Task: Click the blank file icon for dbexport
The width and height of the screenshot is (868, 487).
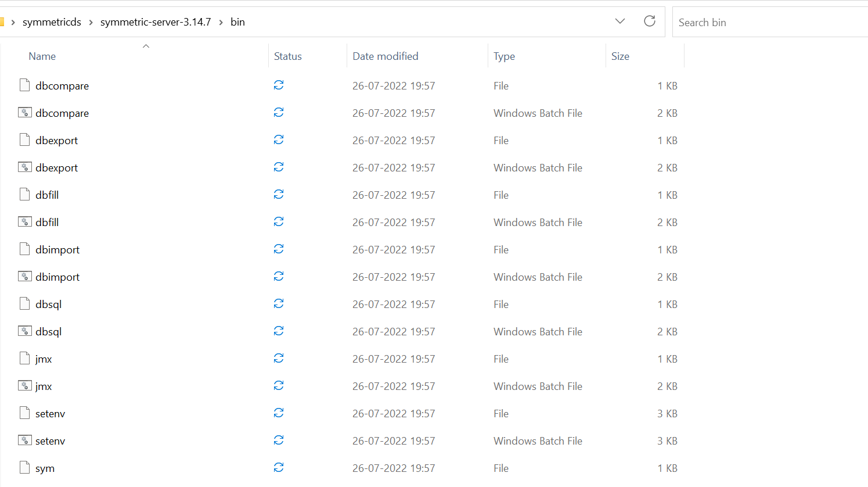Action: tap(24, 140)
